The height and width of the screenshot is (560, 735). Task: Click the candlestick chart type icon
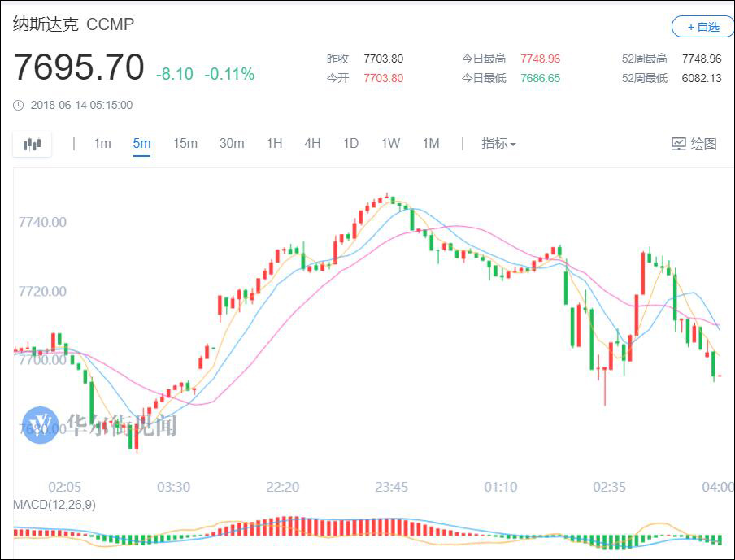click(x=33, y=145)
